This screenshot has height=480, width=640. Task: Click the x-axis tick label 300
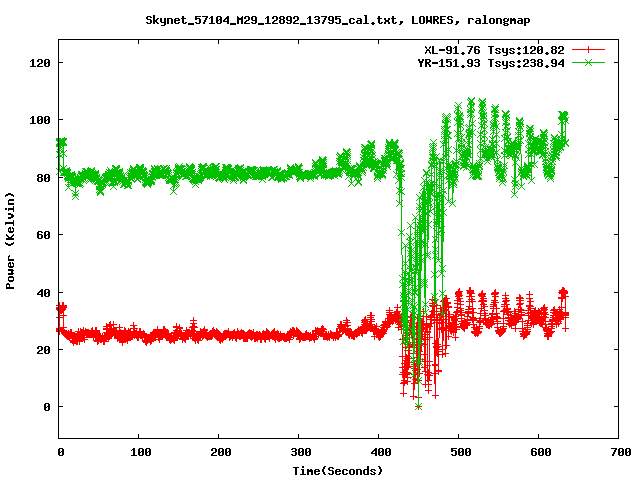click(x=300, y=452)
